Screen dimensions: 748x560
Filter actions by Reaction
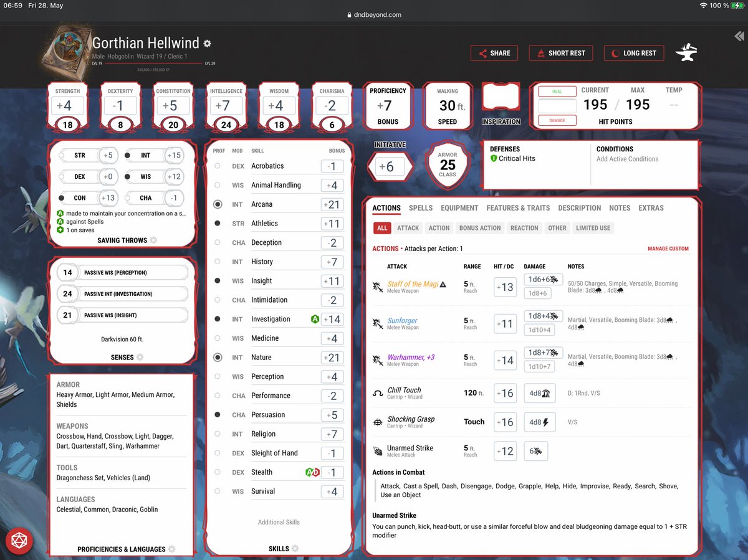[x=524, y=228]
